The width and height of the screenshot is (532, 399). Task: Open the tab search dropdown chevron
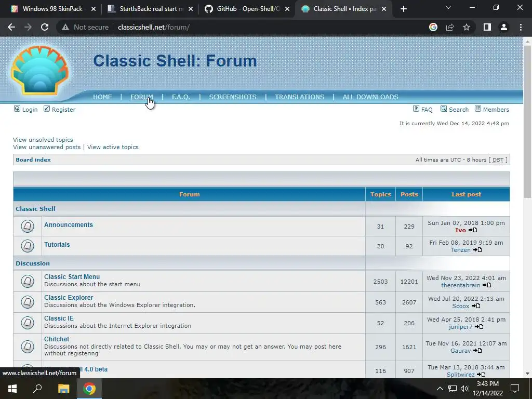[x=448, y=7]
